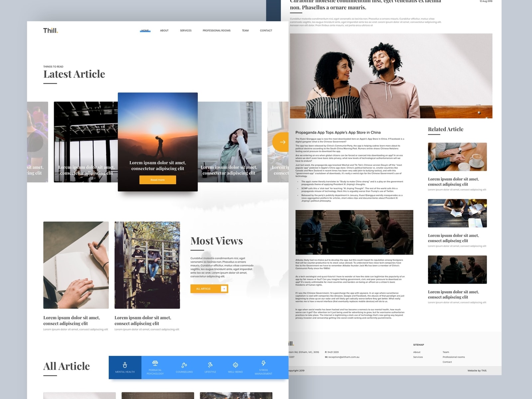
Task: Open the Professional Rooms nav link
Action: tap(216, 31)
